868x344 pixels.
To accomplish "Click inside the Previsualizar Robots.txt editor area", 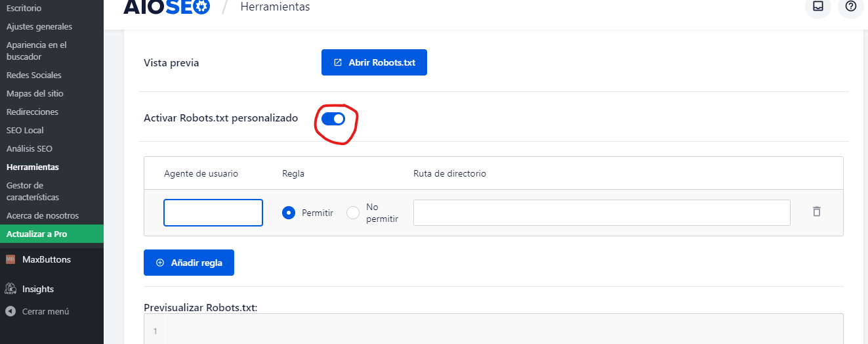I will (x=499, y=330).
